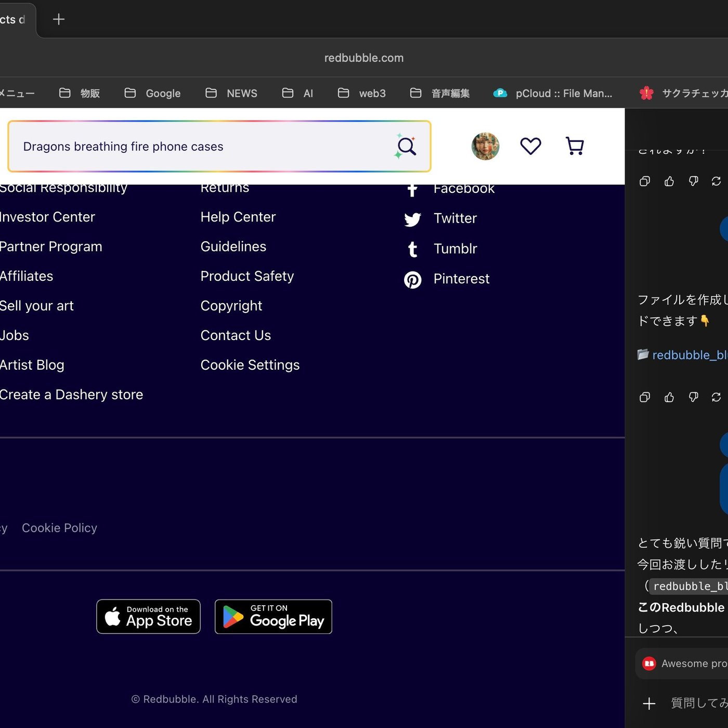Viewport: 728px width, 728px height.
Task: View the Guidelines page
Action: point(233,246)
